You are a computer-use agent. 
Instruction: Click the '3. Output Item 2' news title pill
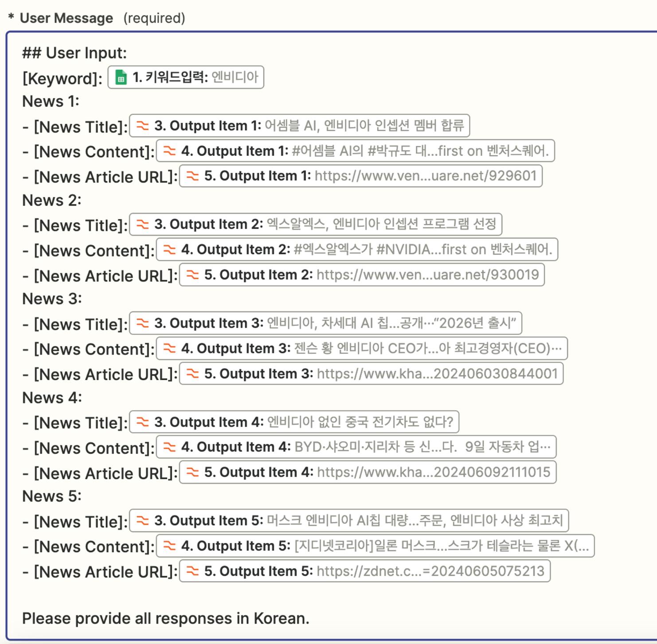tap(316, 224)
